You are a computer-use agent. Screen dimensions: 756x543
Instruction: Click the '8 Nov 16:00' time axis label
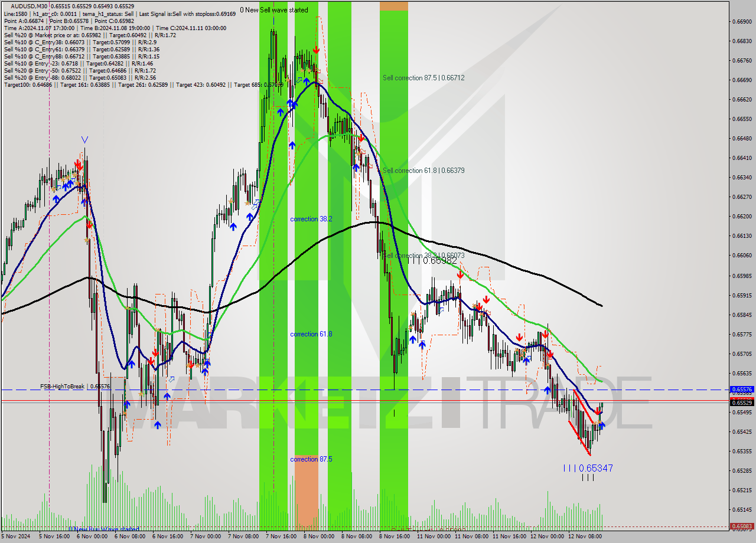coord(395,537)
